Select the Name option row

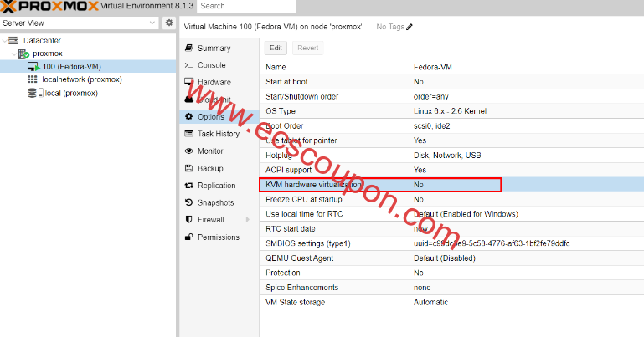(x=451, y=67)
